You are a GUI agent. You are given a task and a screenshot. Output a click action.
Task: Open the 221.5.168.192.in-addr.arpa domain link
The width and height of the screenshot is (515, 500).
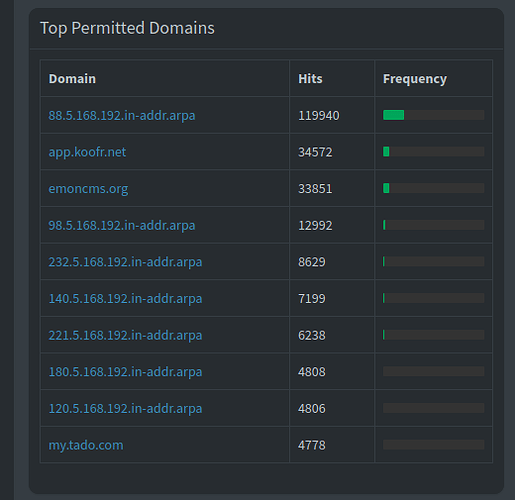pyautogui.click(x=125, y=335)
